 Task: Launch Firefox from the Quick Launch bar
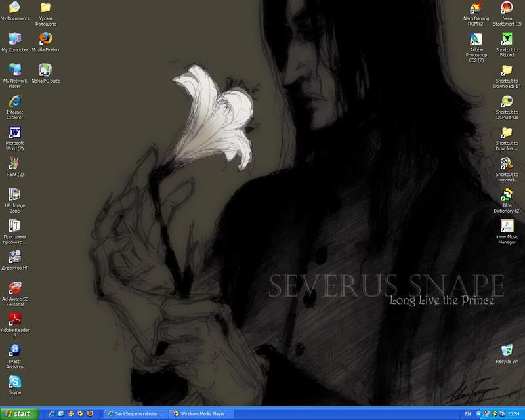(x=90, y=414)
